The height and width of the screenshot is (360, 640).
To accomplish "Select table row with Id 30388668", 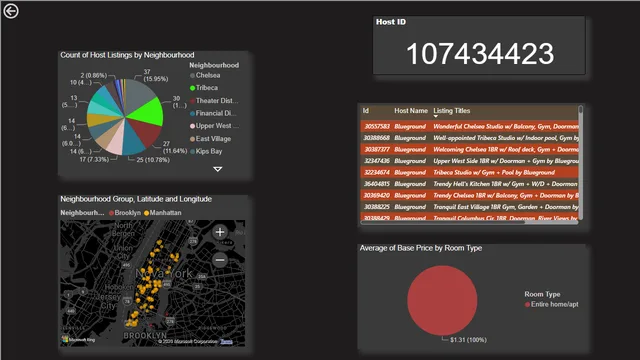I will click(x=469, y=138).
